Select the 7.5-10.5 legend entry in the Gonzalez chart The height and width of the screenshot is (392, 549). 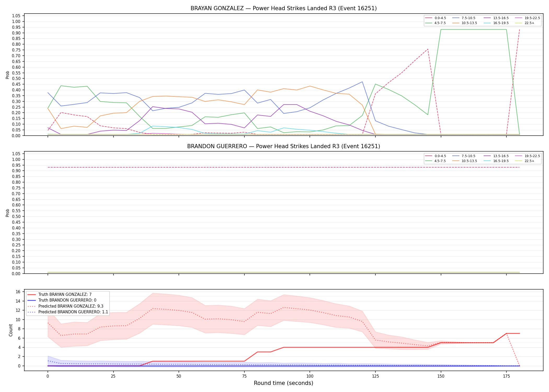tap(464, 18)
